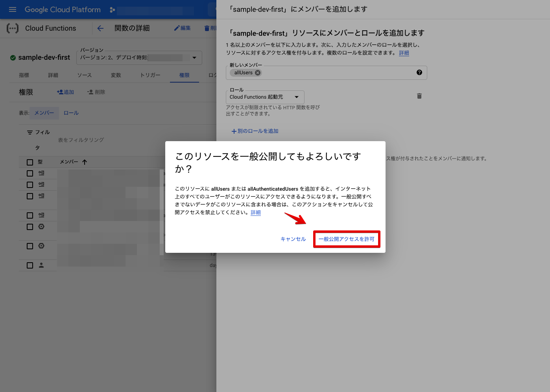550x392 pixels.
Task: Go back with the left arrow
Action: coord(100,28)
